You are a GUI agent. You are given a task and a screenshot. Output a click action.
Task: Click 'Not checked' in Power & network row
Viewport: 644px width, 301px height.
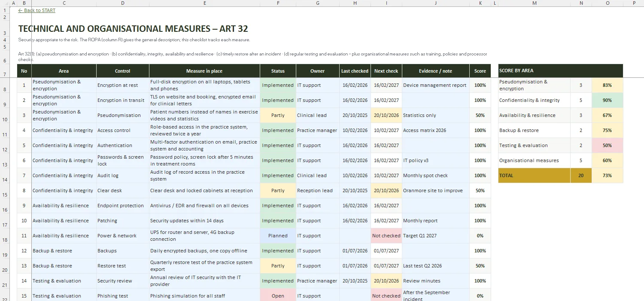coord(386,236)
